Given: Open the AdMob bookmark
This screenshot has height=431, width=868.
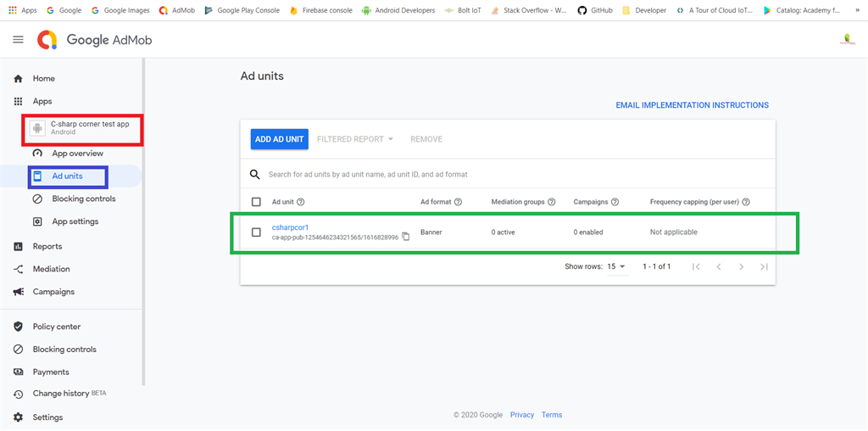Looking at the screenshot, I should click(177, 10).
